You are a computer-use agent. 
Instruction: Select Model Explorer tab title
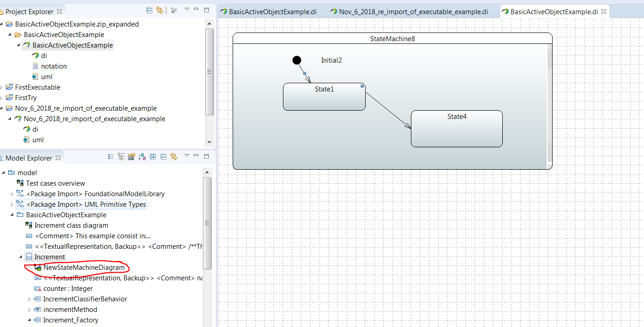click(29, 158)
